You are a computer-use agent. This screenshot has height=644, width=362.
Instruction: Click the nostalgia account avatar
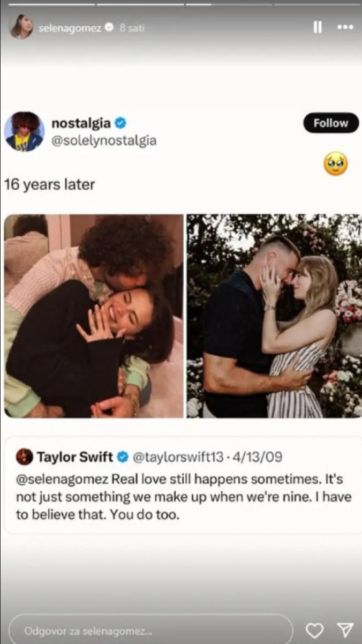pyautogui.click(x=24, y=131)
